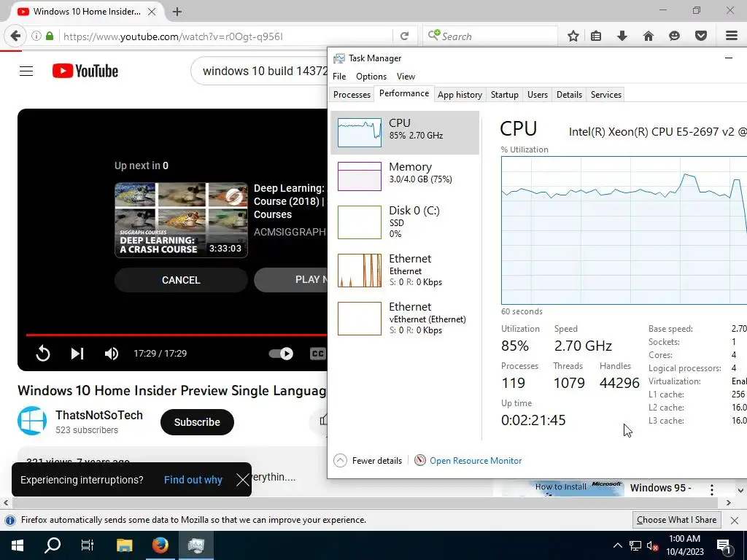The image size is (747, 560).
Task: Open Task Manager Options menu
Action: [371, 76]
